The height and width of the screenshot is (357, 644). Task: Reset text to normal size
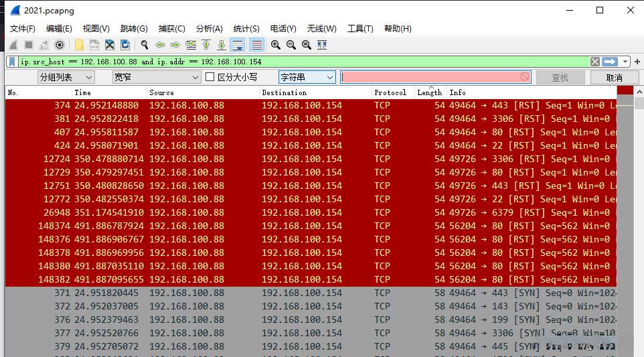click(x=307, y=45)
